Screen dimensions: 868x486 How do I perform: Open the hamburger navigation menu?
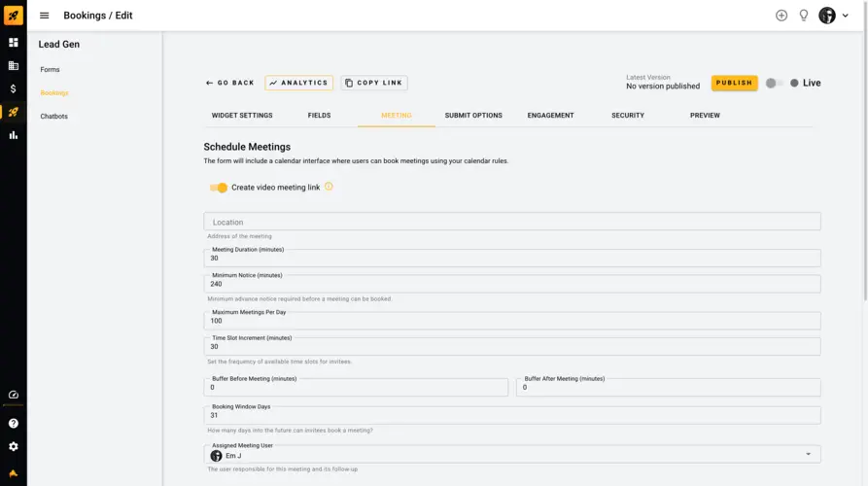click(x=45, y=16)
